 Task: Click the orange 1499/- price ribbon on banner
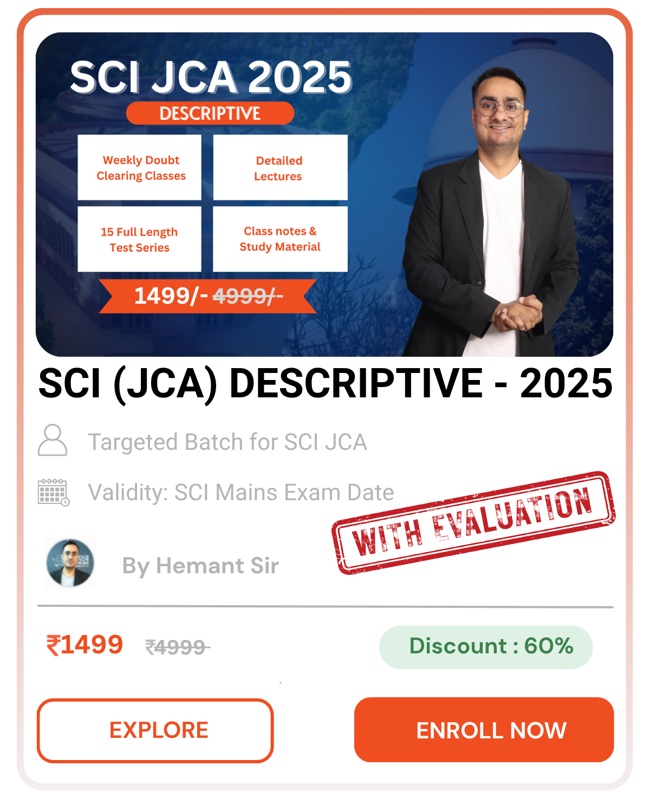click(x=208, y=296)
